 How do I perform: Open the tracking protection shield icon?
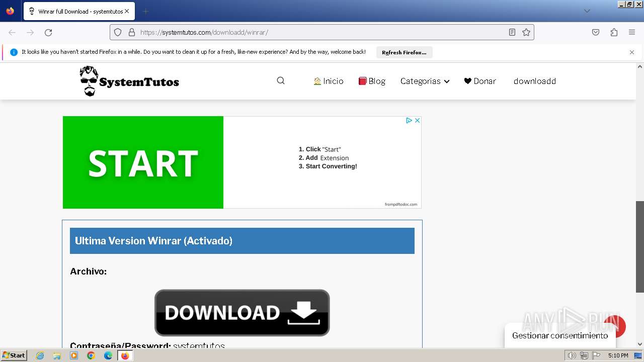click(118, 32)
